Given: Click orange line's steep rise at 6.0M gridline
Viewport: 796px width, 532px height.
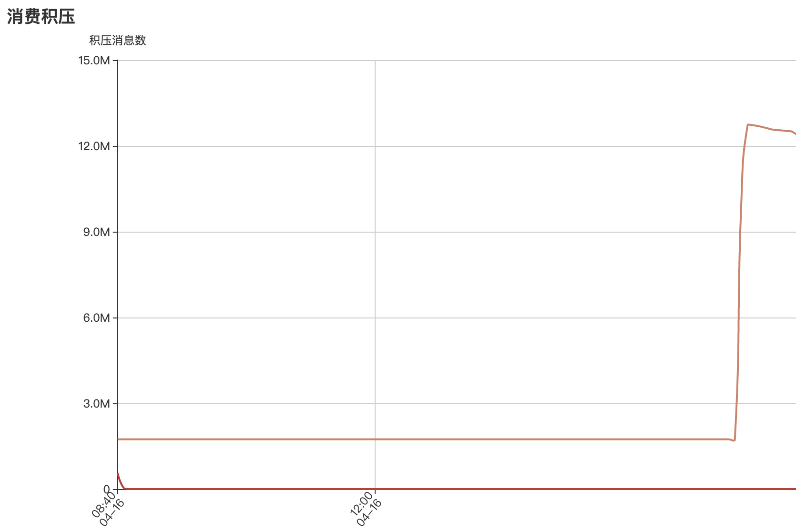Looking at the screenshot, I should point(738,318).
